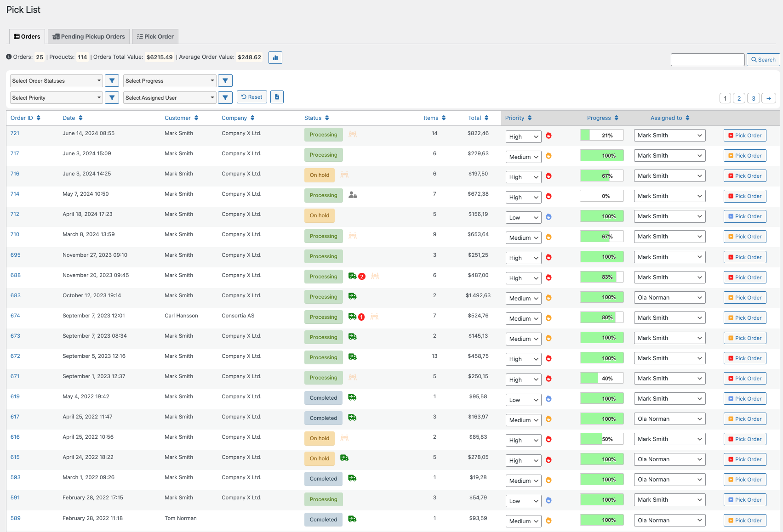Switch to the Pick Order tab
This screenshot has width=783, height=532.
(155, 37)
